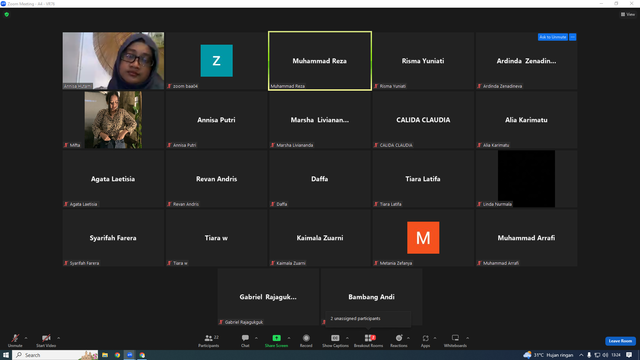The width and height of the screenshot is (640, 360).
Task: Select Bambang Andi participant tile
Action: pyautogui.click(x=371, y=297)
